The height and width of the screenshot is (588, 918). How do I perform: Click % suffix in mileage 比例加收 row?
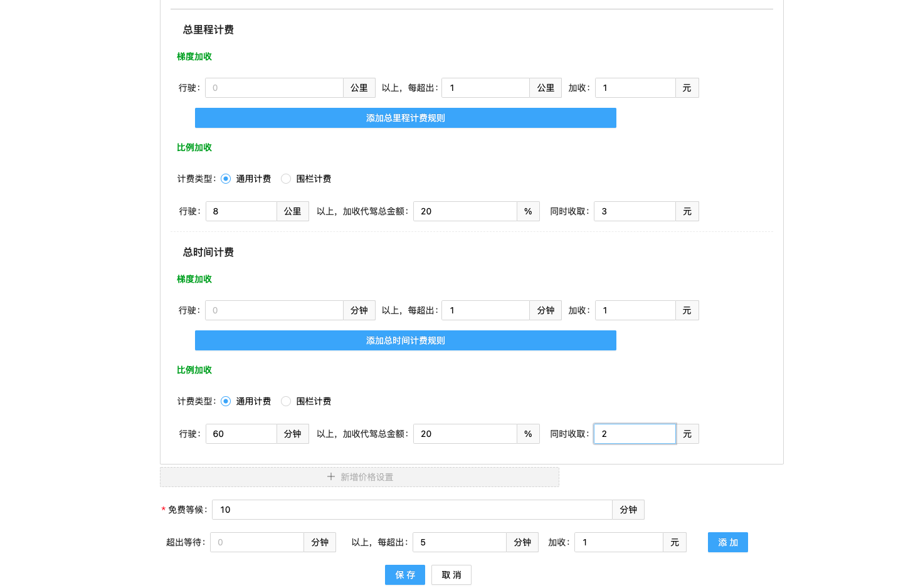pos(528,211)
